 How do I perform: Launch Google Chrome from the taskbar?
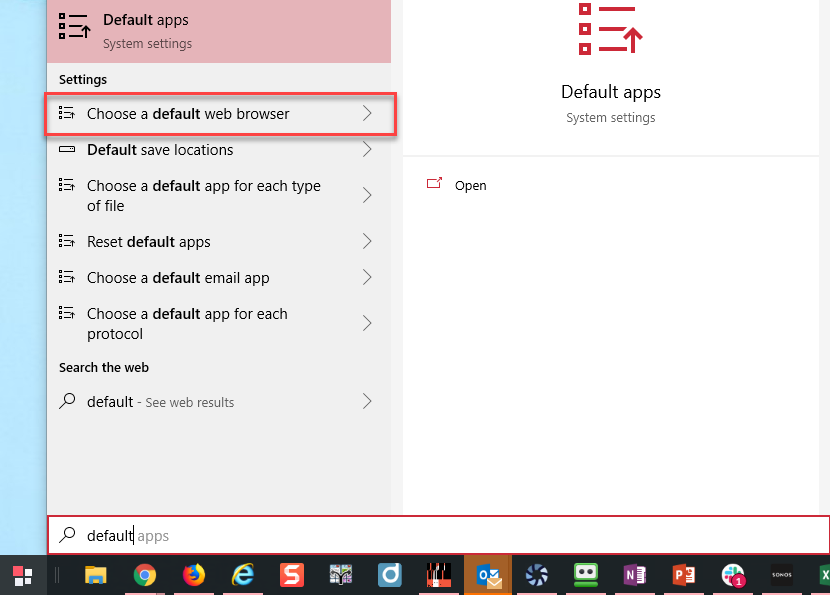[x=145, y=575]
